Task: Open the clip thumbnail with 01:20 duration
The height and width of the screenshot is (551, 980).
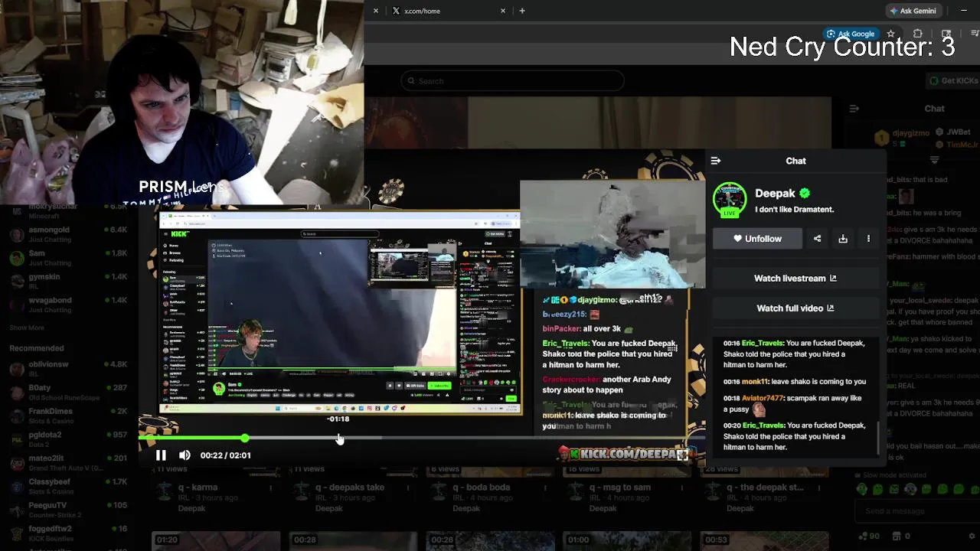Action: pyautogui.click(x=216, y=541)
